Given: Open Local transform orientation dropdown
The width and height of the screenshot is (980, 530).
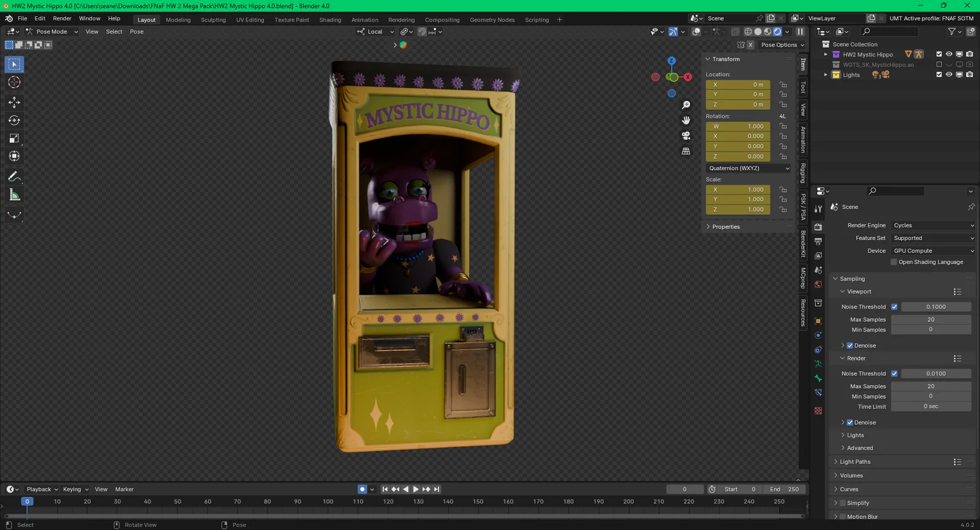Looking at the screenshot, I should 375,32.
